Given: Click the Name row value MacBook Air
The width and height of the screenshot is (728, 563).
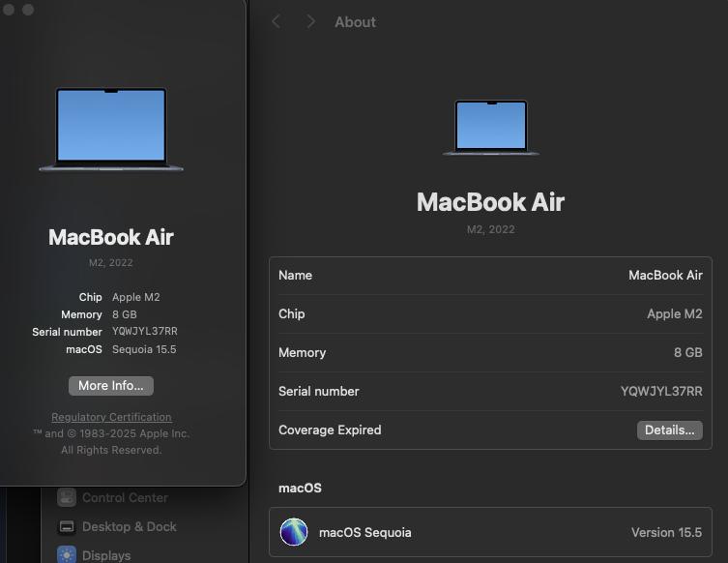Looking at the screenshot, I should (x=665, y=275).
